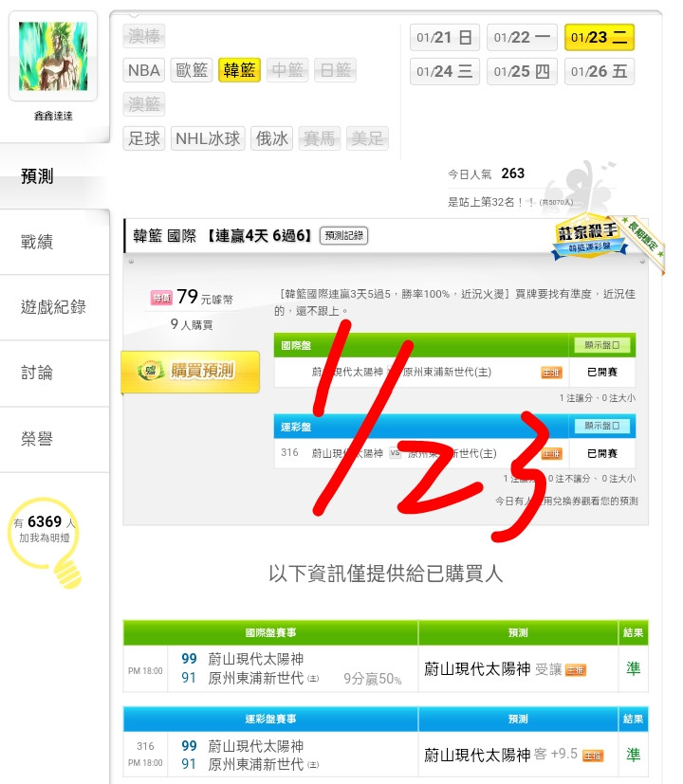683x784 pixels.
Task: Click the 主推 tag beside 受讓 prediction
Action: (x=576, y=670)
